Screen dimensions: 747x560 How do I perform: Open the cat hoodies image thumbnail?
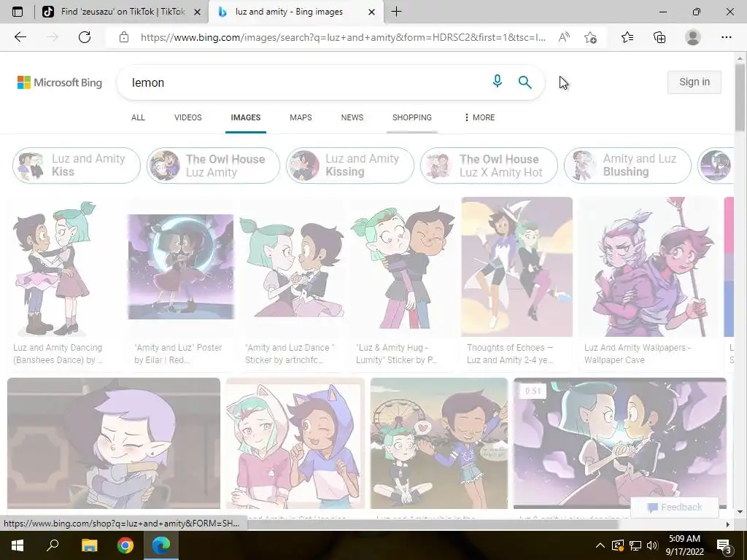pos(295,443)
